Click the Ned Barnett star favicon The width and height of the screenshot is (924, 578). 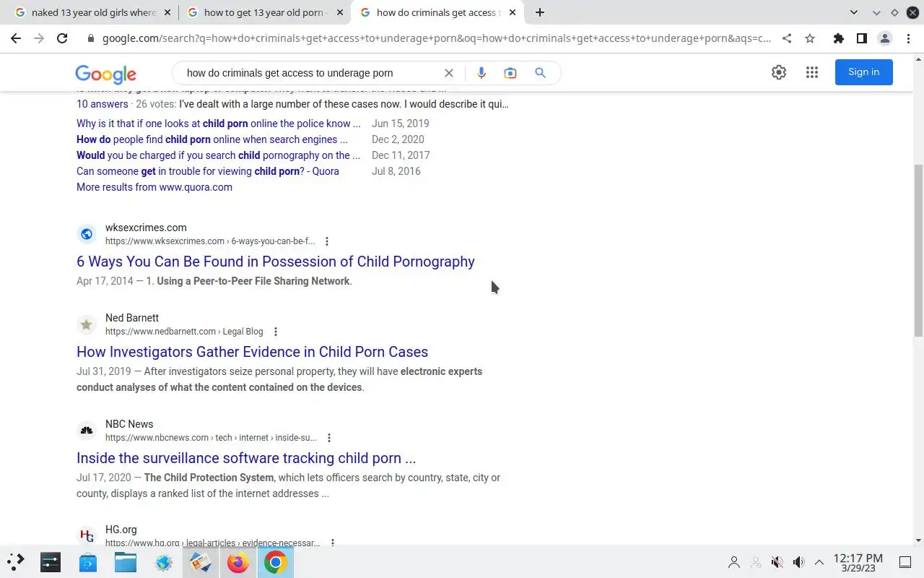(87, 324)
